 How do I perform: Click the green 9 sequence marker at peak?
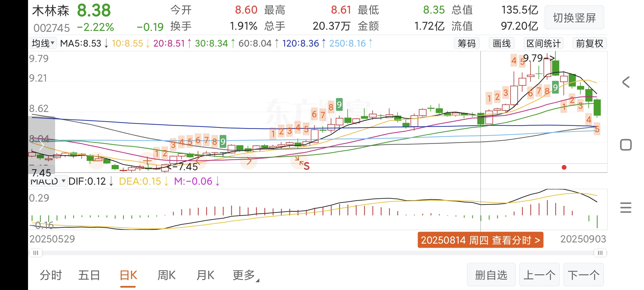(555, 87)
